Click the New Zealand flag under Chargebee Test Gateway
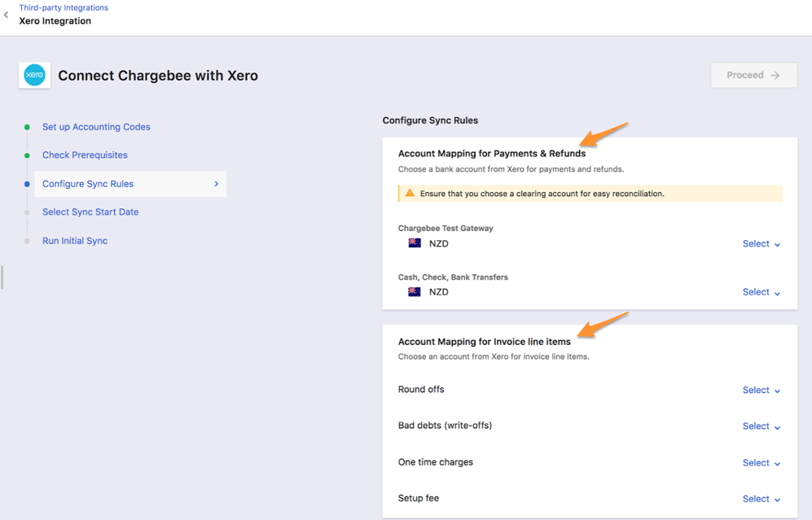Screen dimensions: 812x520 click(x=415, y=243)
